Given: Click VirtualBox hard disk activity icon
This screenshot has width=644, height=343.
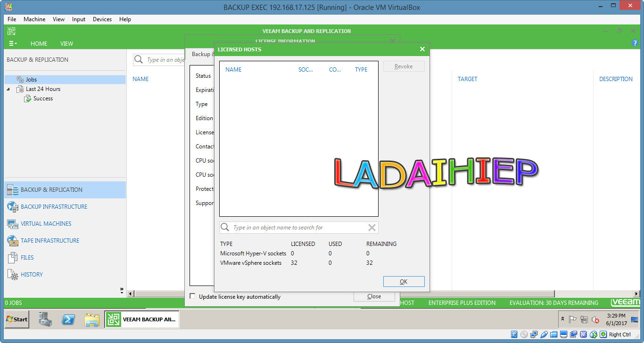Looking at the screenshot, I should tap(514, 335).
